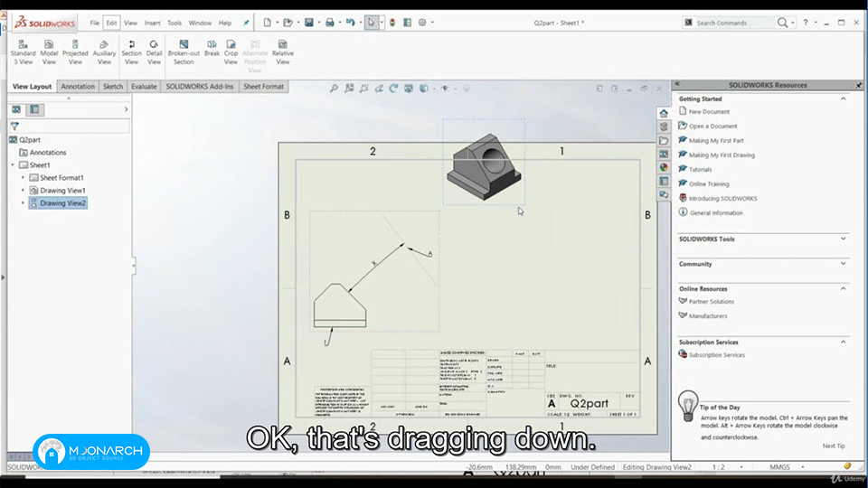Click the Partner Solutions link
The width and height of the screenshot is (868, 488).
coord(712,302)
